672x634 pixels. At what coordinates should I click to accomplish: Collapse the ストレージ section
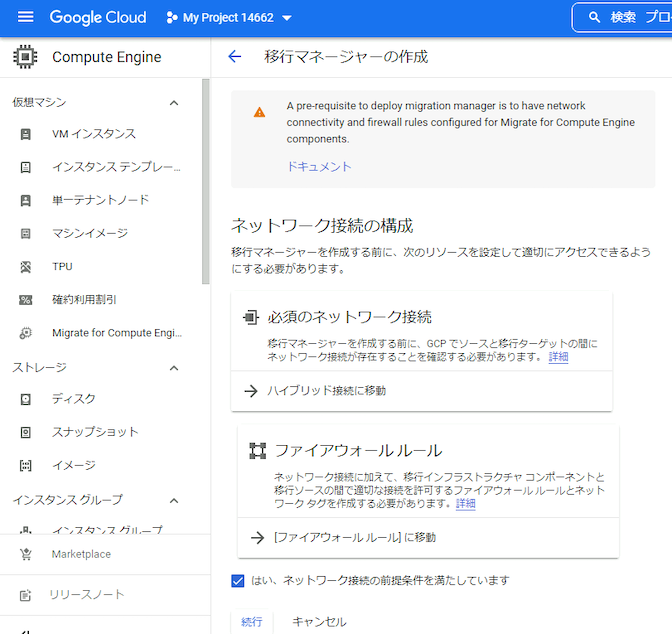point(174,368)
